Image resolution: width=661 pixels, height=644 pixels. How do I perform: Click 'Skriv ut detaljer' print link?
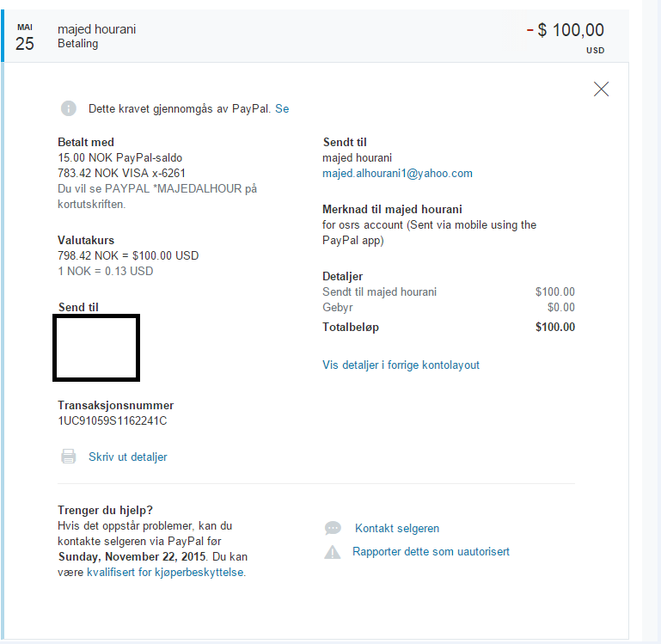point(128,457)
